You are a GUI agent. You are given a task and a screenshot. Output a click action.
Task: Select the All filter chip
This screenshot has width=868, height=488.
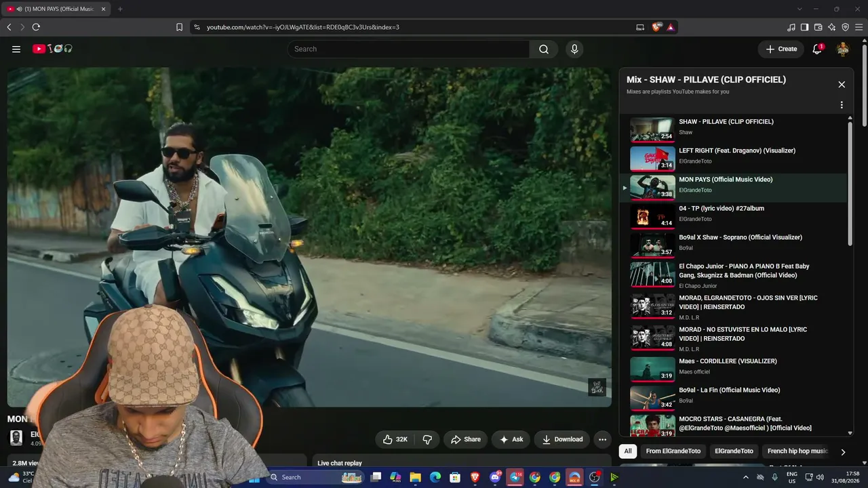628,451
